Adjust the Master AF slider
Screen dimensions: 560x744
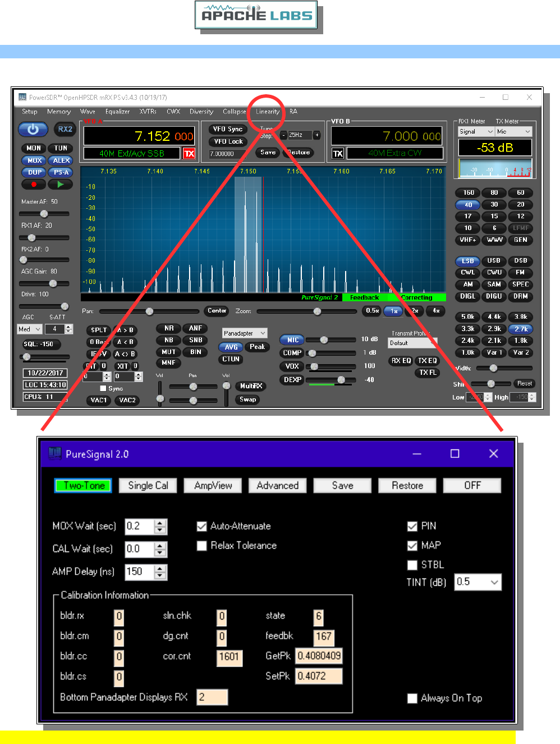point(44,214)
